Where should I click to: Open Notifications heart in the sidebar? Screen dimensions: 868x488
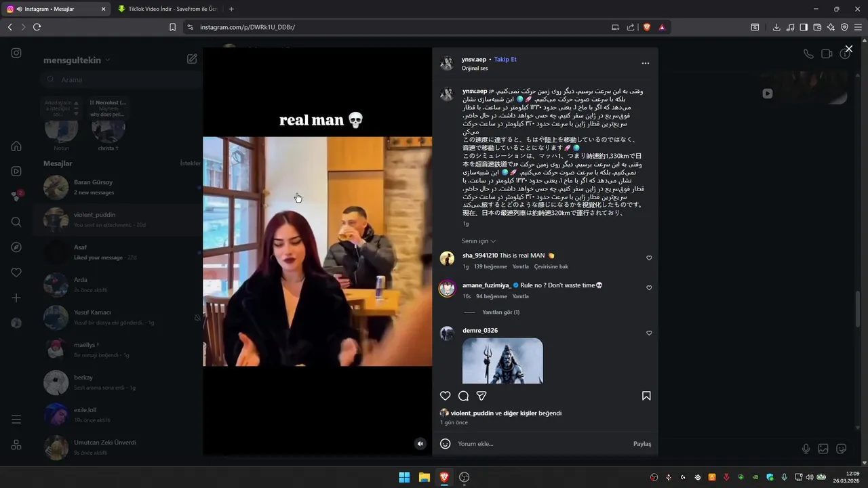pyautogui.click(x=16, y=272)
